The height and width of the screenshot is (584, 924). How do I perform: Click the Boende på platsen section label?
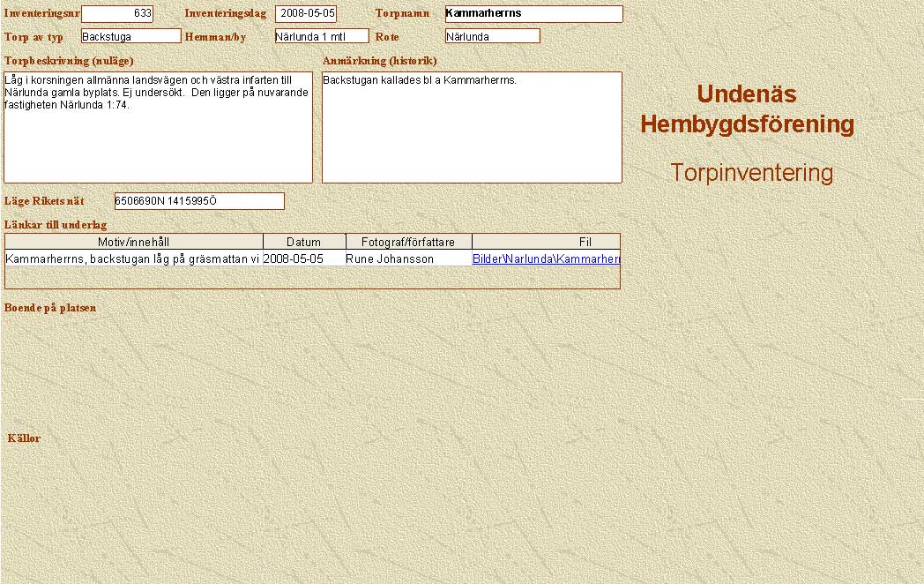50,308
